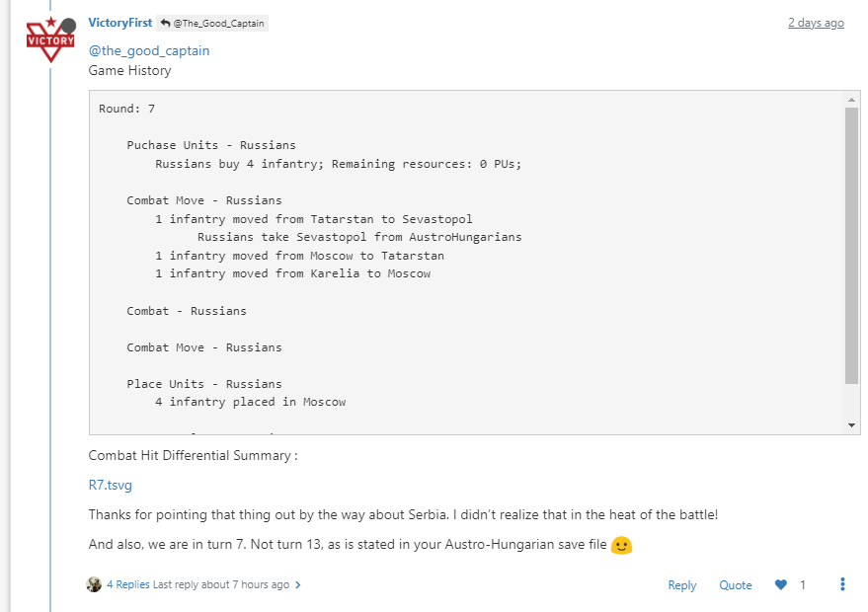
Task: Click the smiley emoji in post
Action: point(621,545)
